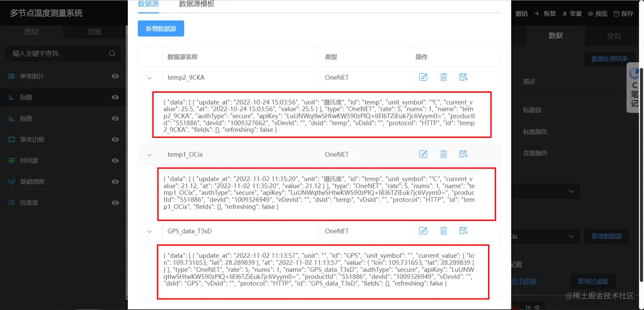Image resolution: width=644 pixels, height=310 pixels.
Task: Click the GPS_data_T3sD data source name
Action: click(x=190, y=231)
